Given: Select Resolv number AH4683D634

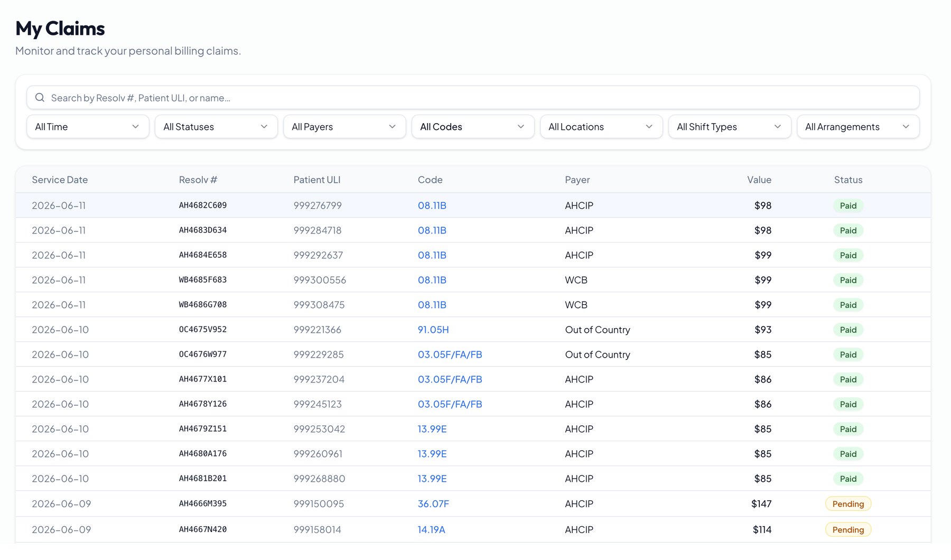Looking at the screenshot, I should 203,230.
